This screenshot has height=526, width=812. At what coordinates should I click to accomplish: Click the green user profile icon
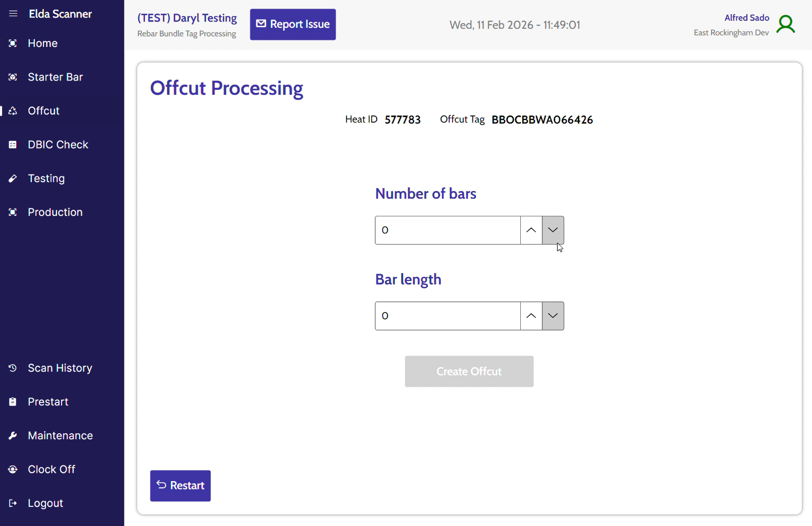point(786,24)
